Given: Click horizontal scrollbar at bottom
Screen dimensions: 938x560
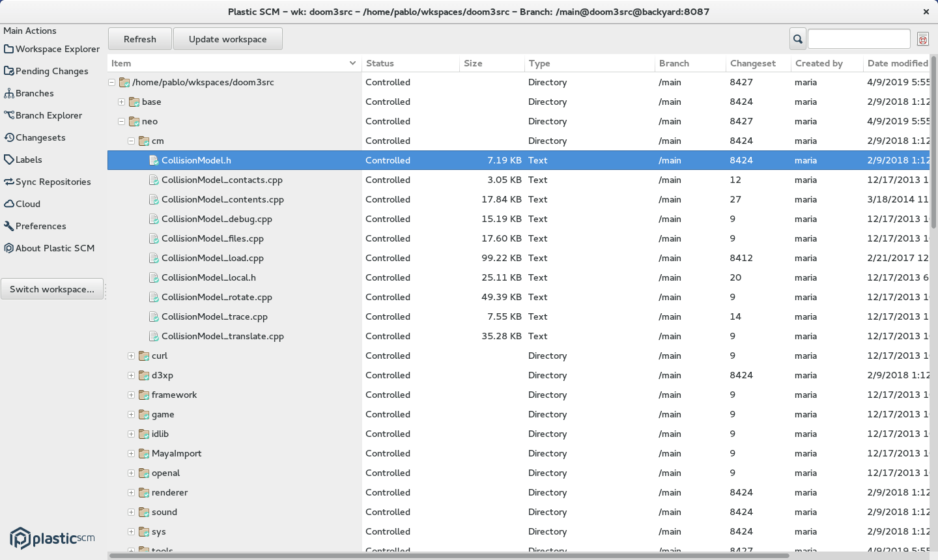Looking at the screenshot, I should 449,556.
